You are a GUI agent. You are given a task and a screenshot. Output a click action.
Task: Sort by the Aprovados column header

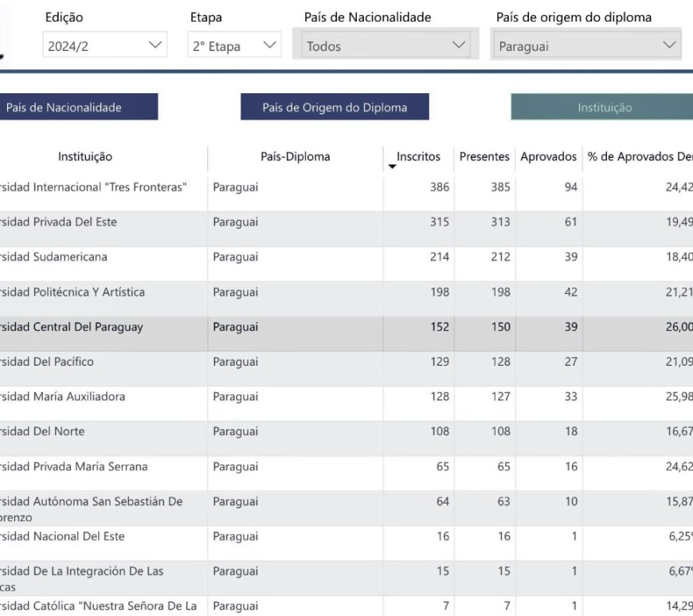(548, 157)
